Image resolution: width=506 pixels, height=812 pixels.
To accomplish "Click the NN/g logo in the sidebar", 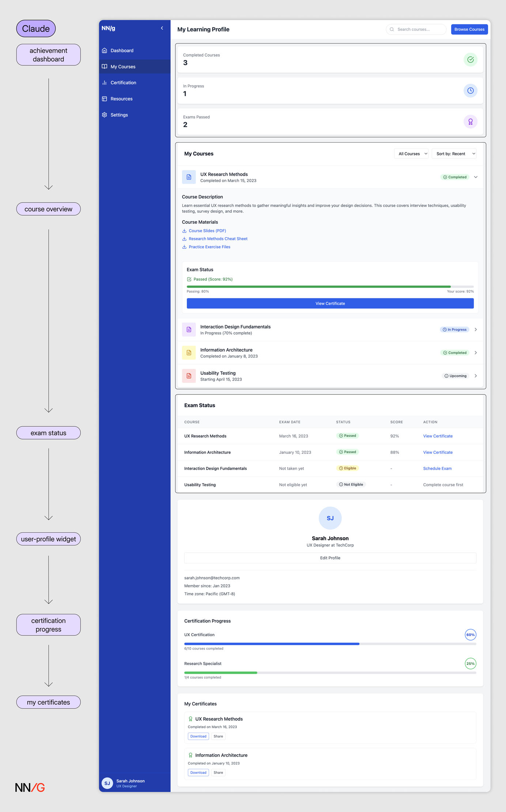I will [x=108, y=28].
